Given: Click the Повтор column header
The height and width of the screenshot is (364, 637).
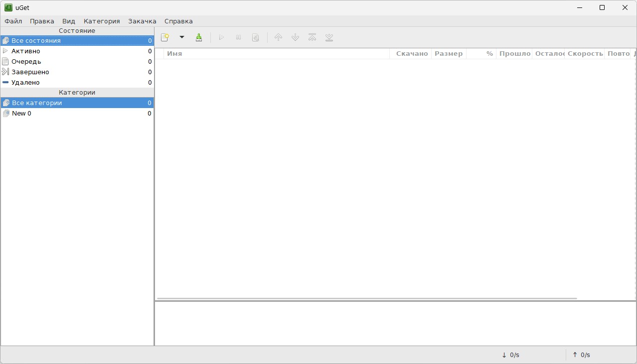Looking at the screenshot, I should (x=618, y=54).
